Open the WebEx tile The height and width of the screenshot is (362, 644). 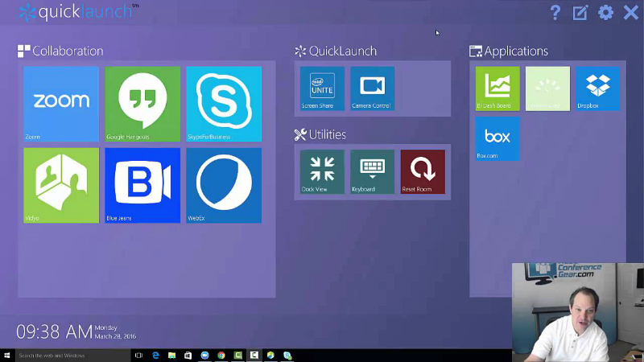pos(224,184)
